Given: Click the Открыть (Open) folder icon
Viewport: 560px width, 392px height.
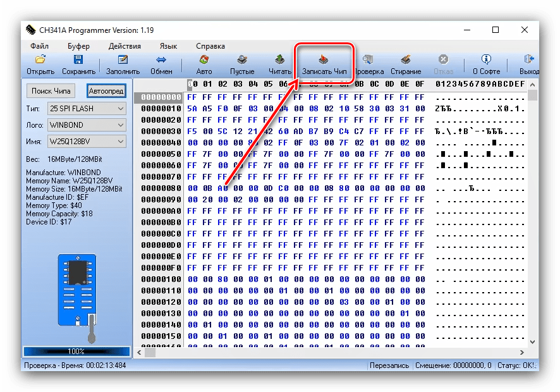Looking at the screenshot, I should pos(40,60).
